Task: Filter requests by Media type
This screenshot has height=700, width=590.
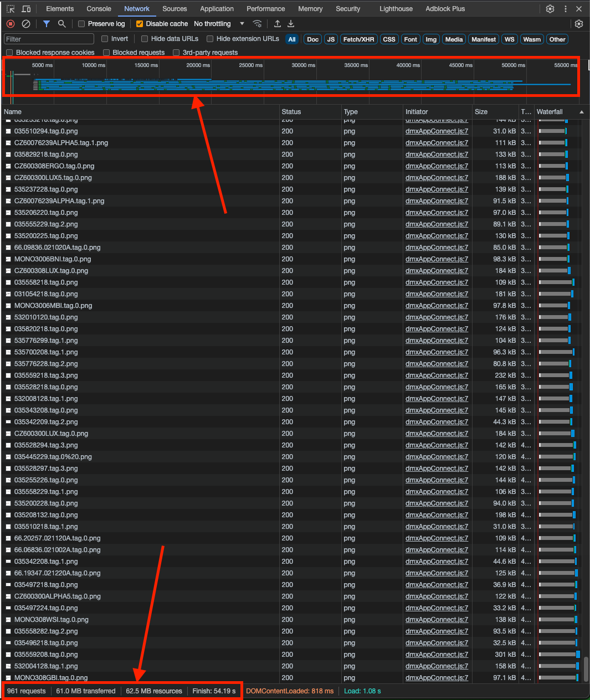Action: (x=454, y=39)
